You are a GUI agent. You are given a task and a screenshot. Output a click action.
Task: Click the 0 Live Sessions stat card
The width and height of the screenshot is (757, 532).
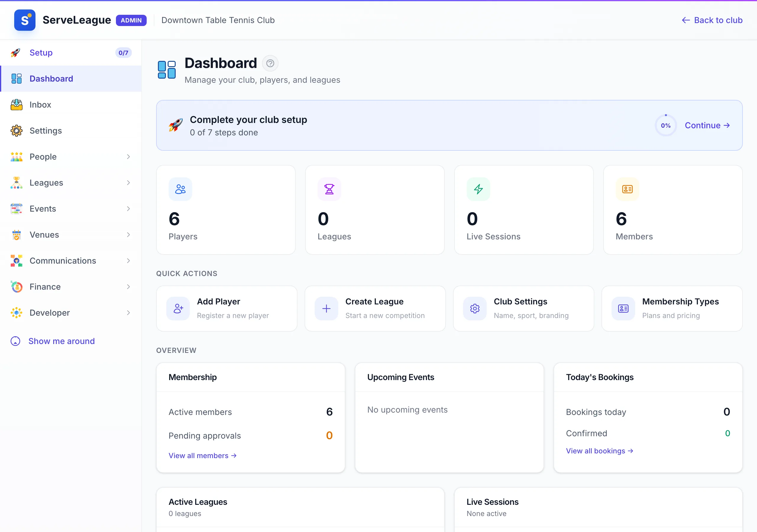point(524,210)
